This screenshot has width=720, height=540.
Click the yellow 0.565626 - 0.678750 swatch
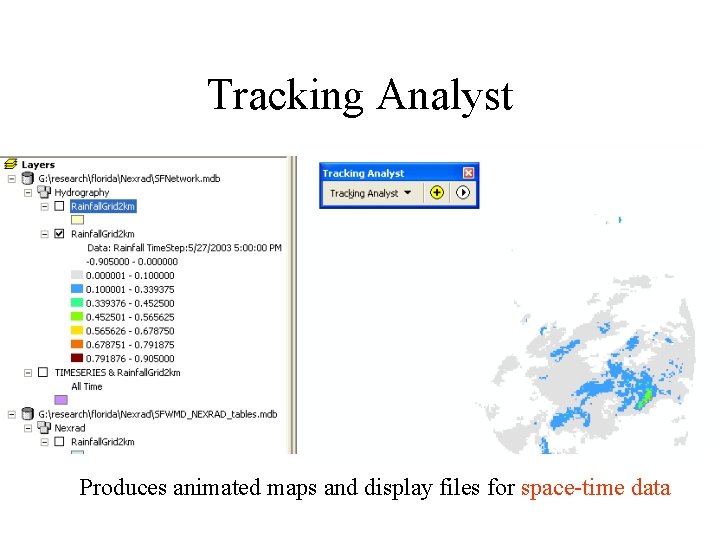point(77,330)
